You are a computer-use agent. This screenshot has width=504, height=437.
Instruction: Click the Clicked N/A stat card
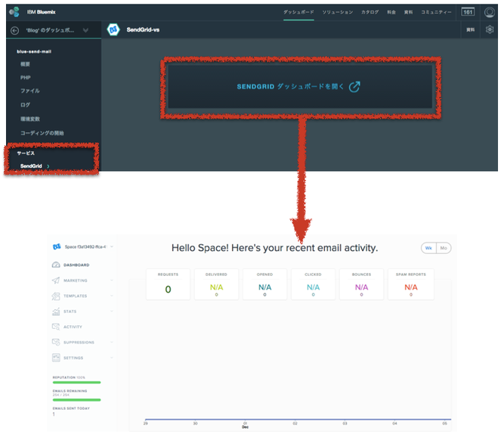[x=313, y=284]
